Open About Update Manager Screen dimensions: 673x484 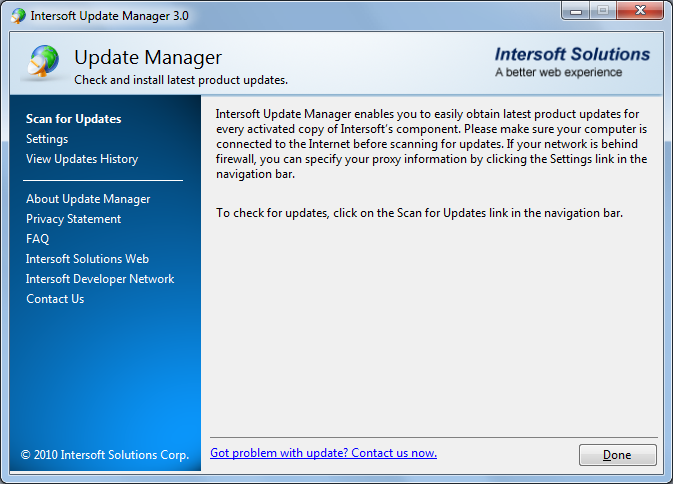point(88,199)
